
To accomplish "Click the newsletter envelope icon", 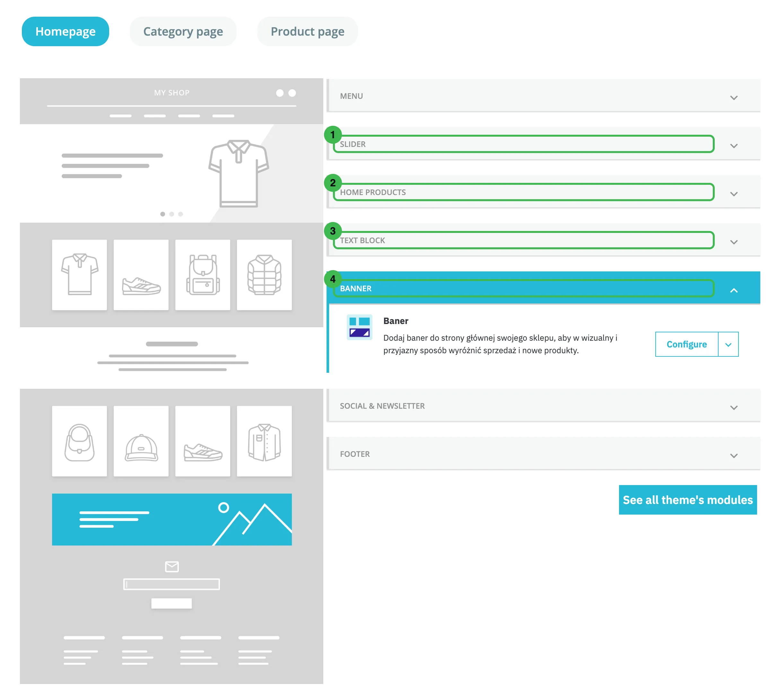I will point(172,566).
